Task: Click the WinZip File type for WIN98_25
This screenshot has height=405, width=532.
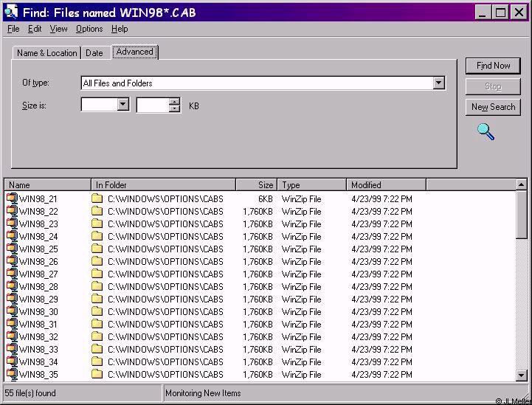Action: 301,249
